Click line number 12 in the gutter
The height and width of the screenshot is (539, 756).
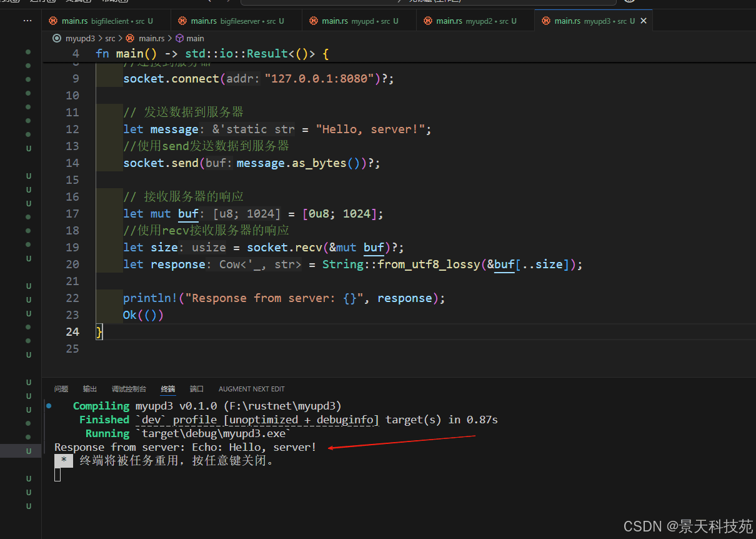(72, 129)
